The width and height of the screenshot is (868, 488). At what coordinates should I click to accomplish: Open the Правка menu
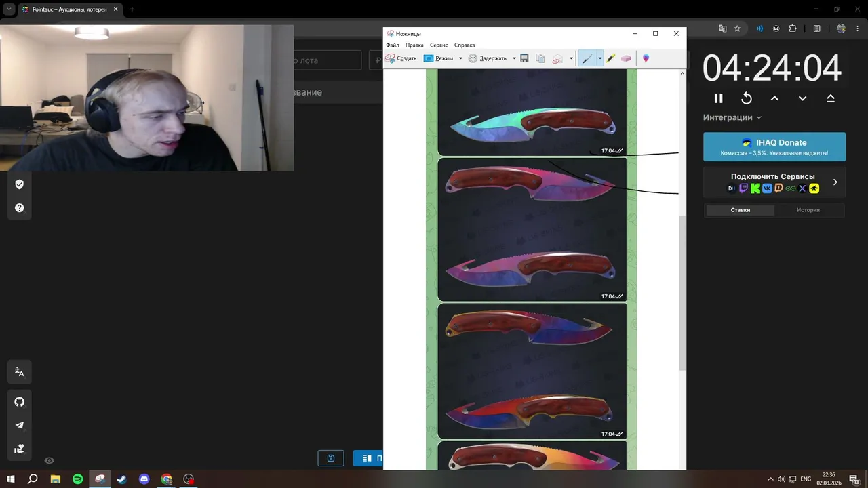pos(414,45)
